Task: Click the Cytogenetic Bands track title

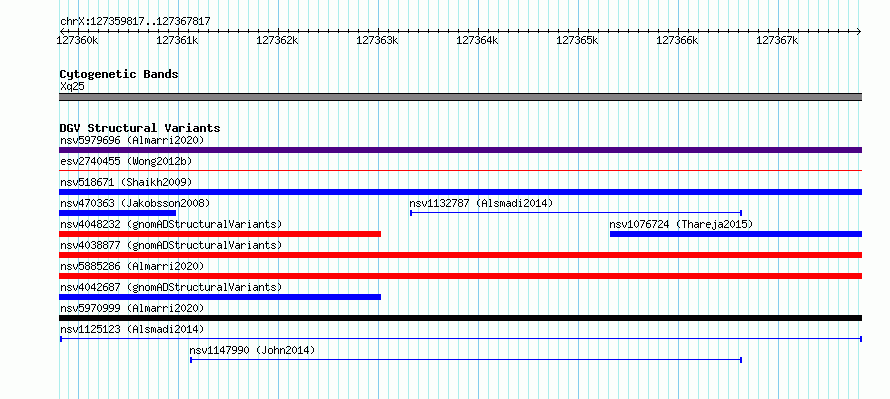Action: click(x=119, y=74)
